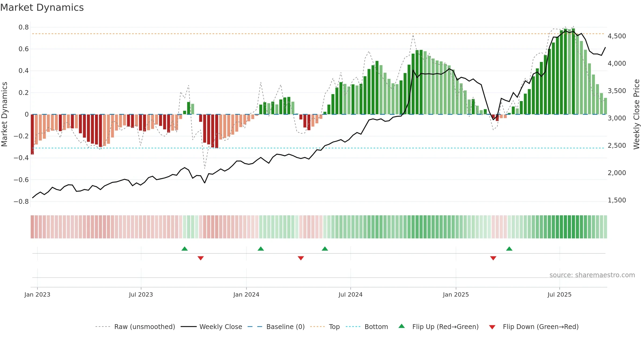Click the Jul 2025 x-axis label

[x=559, y=294]
